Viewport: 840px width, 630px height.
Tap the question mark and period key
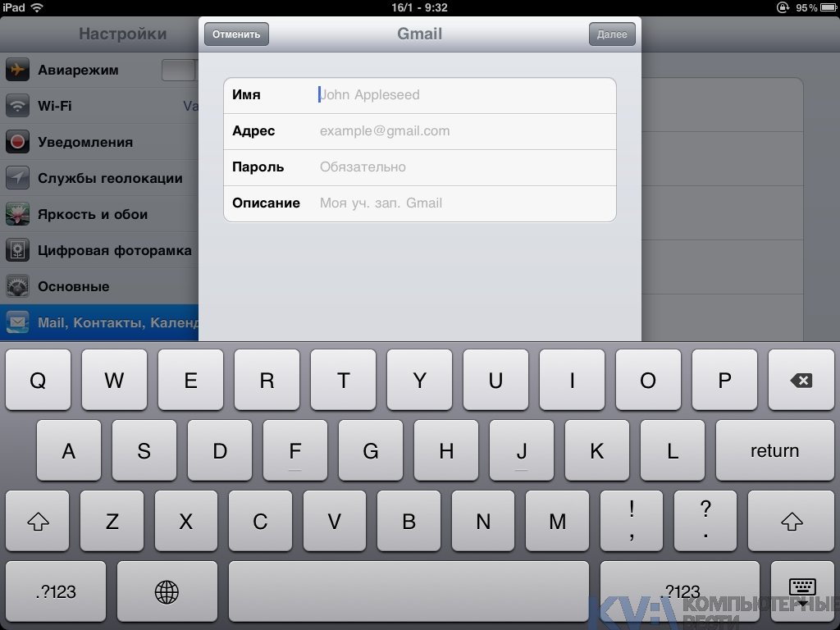point(705,521)
